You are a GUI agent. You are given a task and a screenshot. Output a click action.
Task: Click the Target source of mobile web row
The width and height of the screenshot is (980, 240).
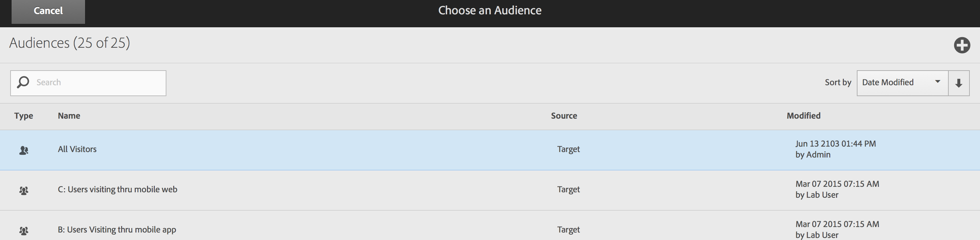coord(568,189)
